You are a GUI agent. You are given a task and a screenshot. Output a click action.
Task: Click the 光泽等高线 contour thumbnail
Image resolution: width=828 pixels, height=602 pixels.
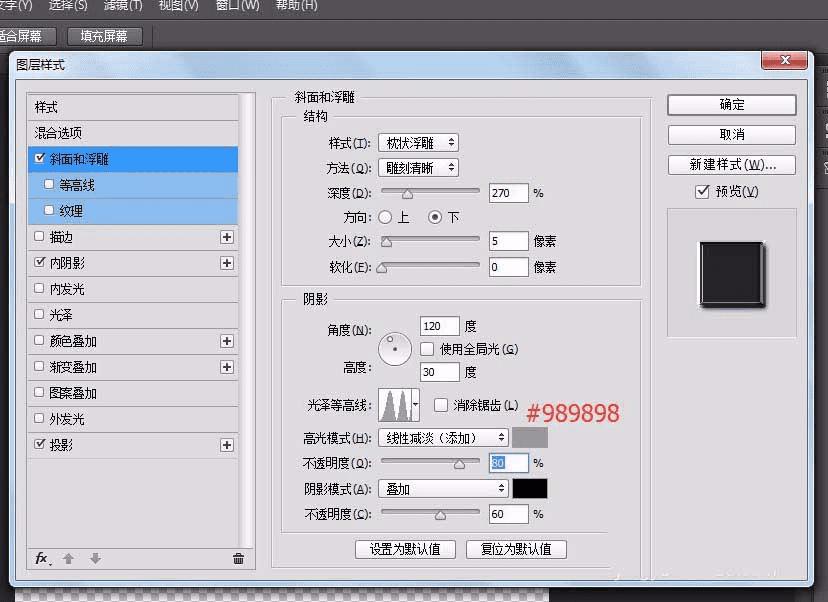395,405
